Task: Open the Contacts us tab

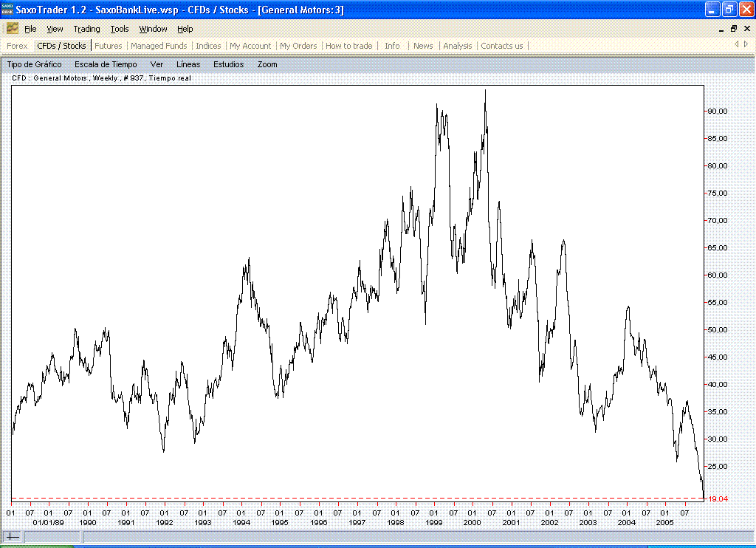Action: pyautogui.click(x=502, y=46)
